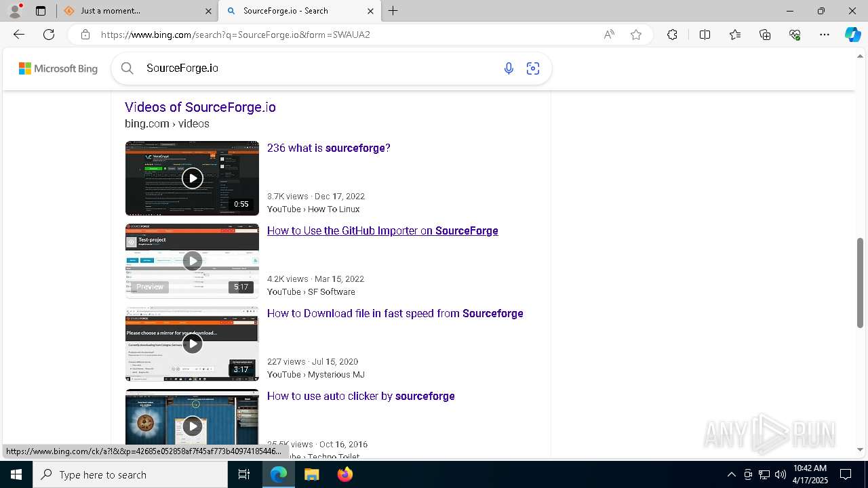The width and height of the screenshot is (868, 488).
Task: Open the notification center icon
Action: 846,474
